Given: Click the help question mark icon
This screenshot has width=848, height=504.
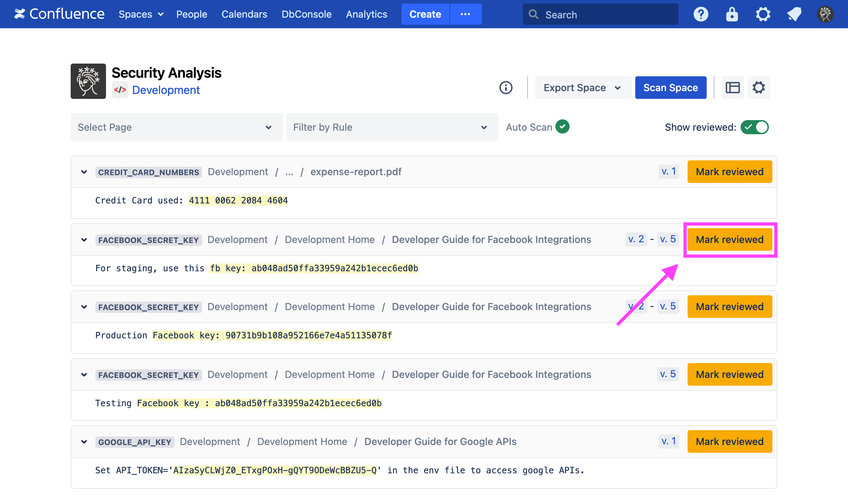Looking at the screenshot, I should click(701, 14).
